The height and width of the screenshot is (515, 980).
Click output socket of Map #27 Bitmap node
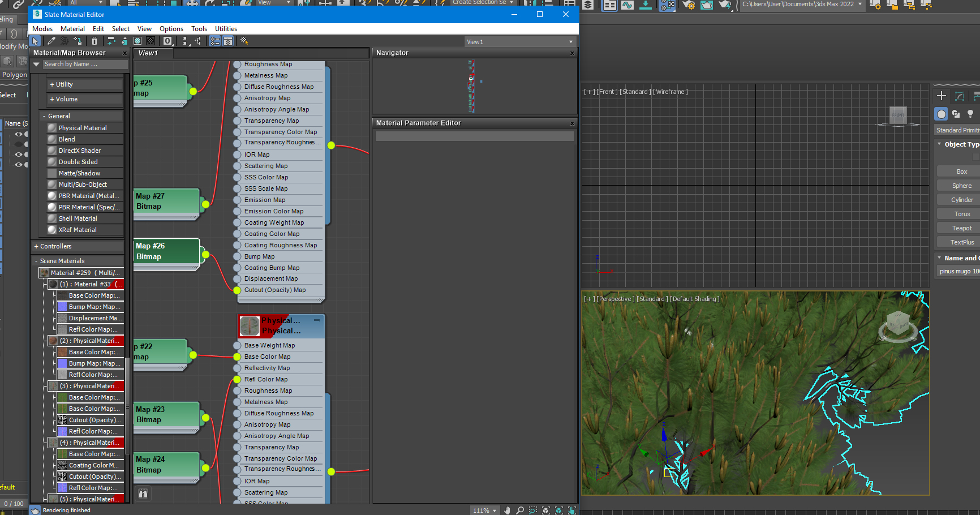coord(205,204)
